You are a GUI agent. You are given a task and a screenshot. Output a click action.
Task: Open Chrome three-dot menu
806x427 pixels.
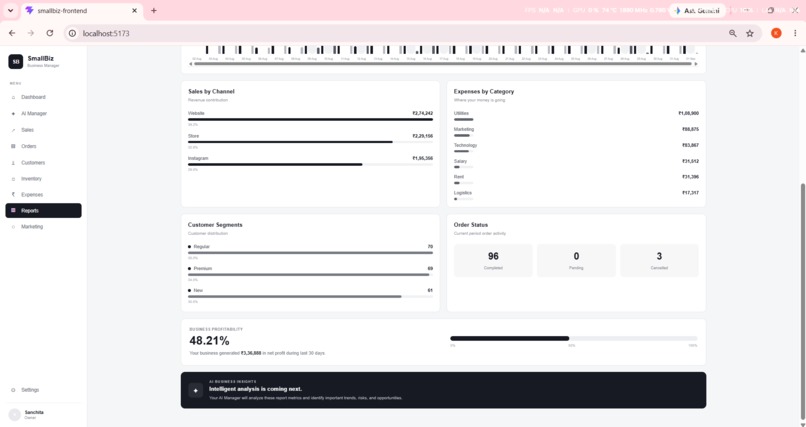click(x=795, y=33)
